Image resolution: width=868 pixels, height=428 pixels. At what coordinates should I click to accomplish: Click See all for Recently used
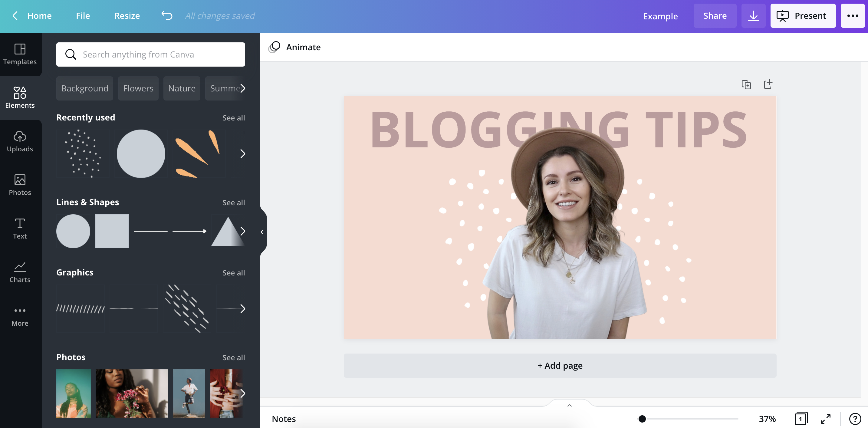[x=234, y=118]
